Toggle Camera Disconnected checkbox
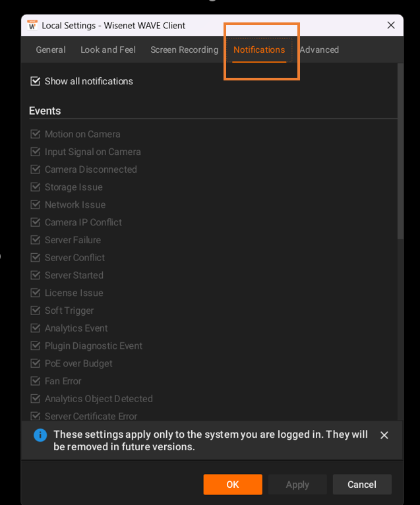Viewport: 420px width, 505px height. pyautogui.click(x=36, y=169)
